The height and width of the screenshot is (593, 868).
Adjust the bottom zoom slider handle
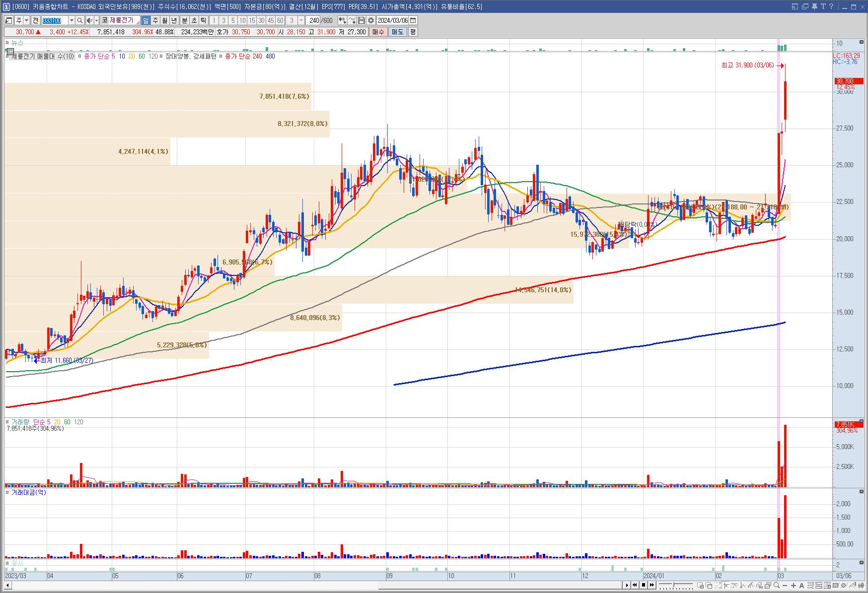(674, 585)
